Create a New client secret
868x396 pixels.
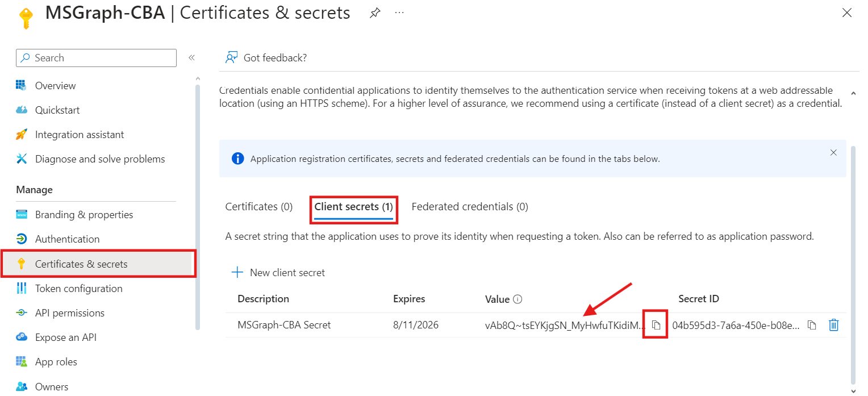[278, 272]
